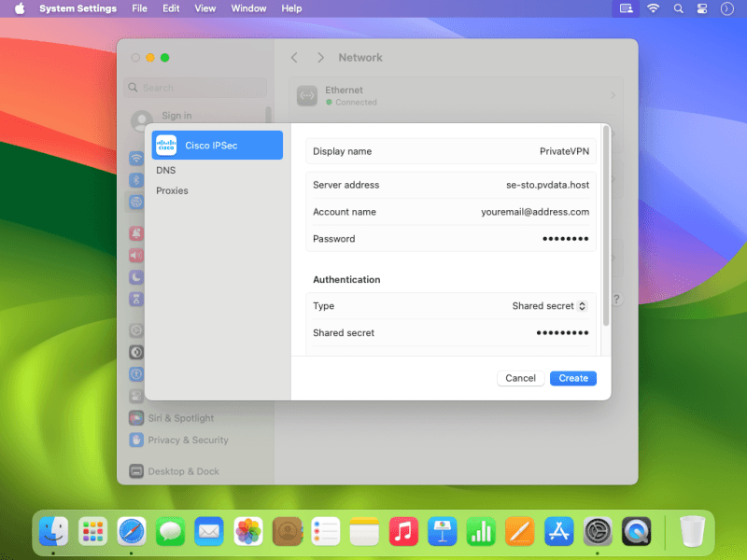Open Mail app from dock
The image size is (747, 560).
tap(209, 532)
